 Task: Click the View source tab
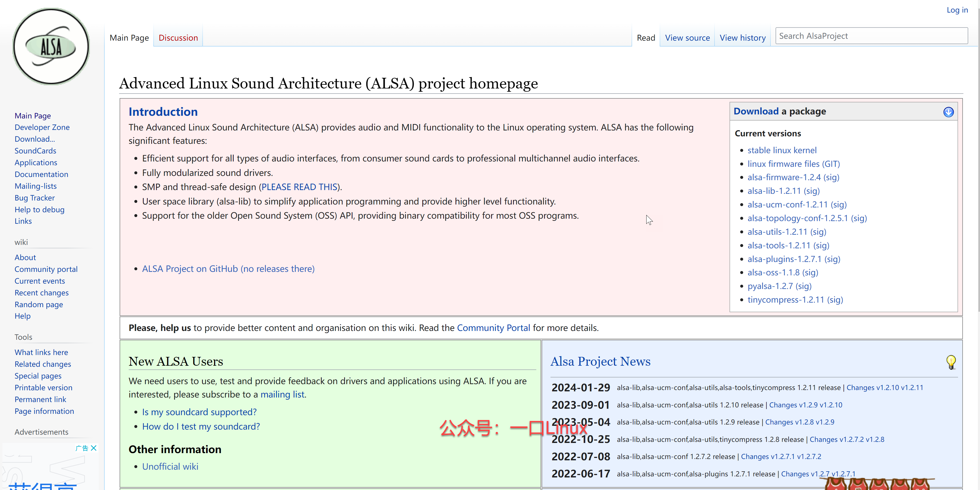pyautogui.click(x=687, y=37)
